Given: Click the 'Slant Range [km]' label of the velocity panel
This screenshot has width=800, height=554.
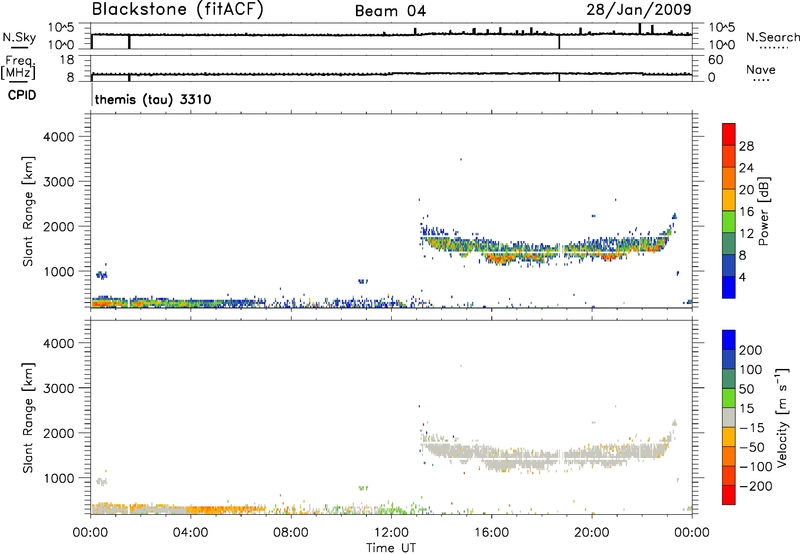Looking at the screenshot, I should 28,417.
